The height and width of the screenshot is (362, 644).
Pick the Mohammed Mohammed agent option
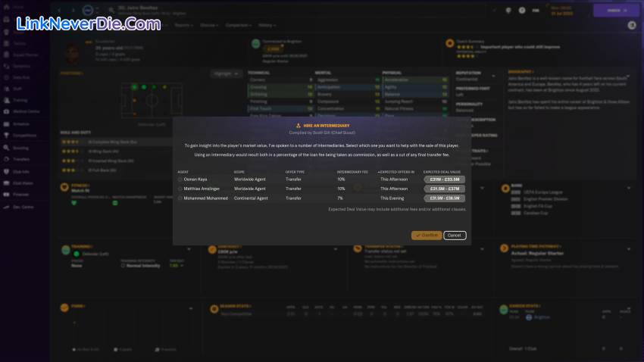tap(180, 198)
